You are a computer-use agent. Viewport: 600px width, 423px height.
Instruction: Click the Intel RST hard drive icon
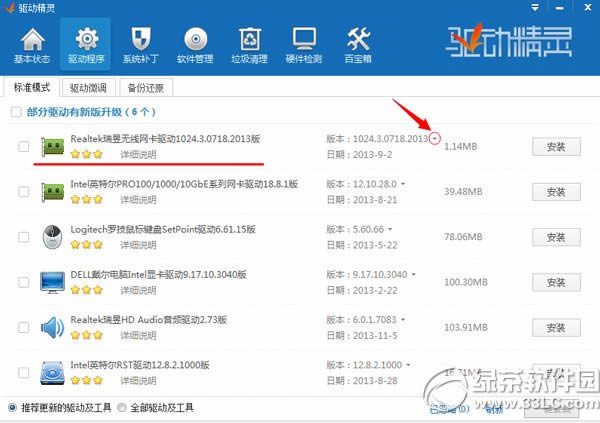tap(52, 373)
